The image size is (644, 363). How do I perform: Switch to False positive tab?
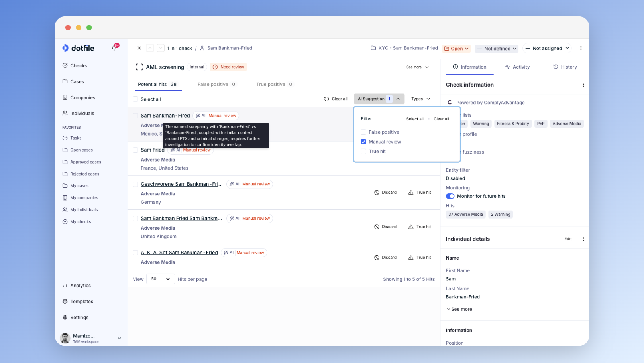pyautogui.click(x=216, y=85)
